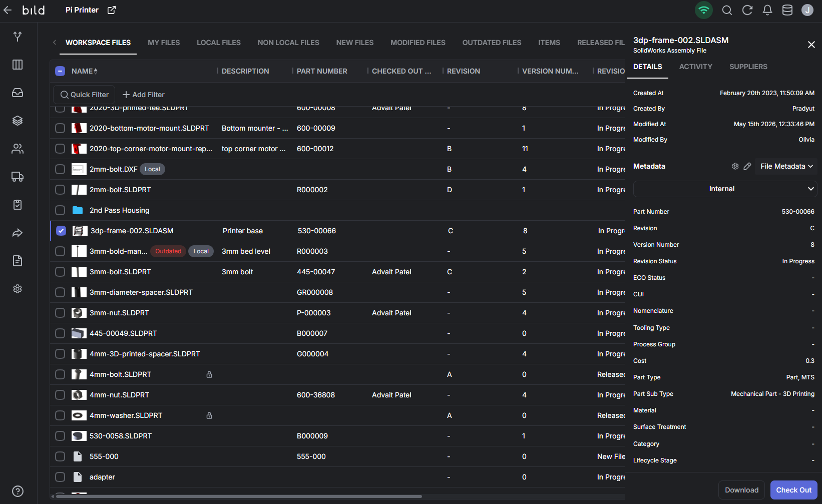Toggle the select-all header checkbox

click(x=60, y=71)
